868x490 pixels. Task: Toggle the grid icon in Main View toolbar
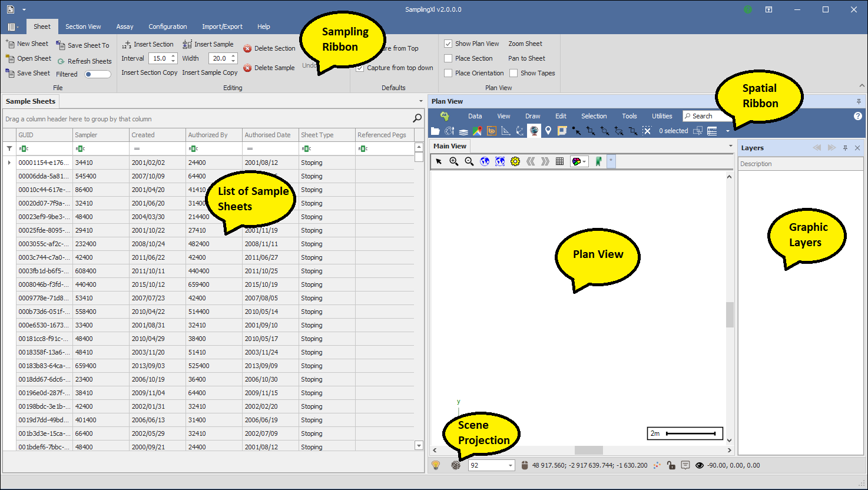click(559, 161)
